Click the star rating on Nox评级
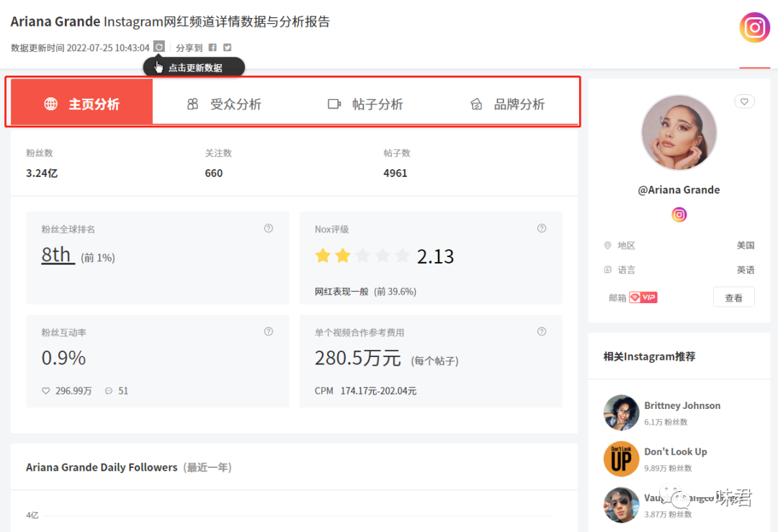The image size is (778, 532). [362, 256]
